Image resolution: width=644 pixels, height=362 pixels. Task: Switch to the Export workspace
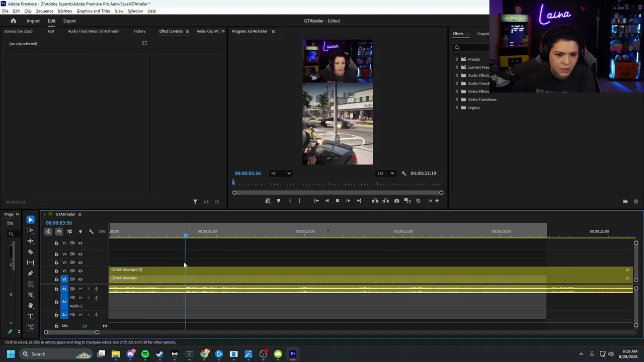coord(69,21)
